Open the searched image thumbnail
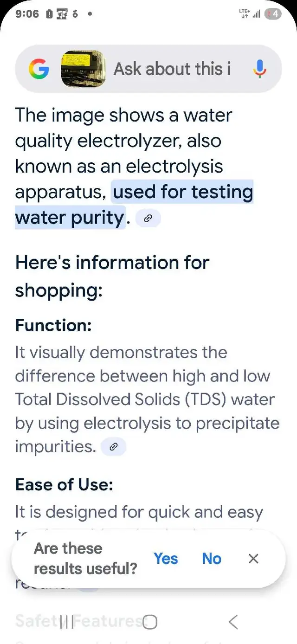Viewport: 297px width, 644px height. click(x=83, y=69)
